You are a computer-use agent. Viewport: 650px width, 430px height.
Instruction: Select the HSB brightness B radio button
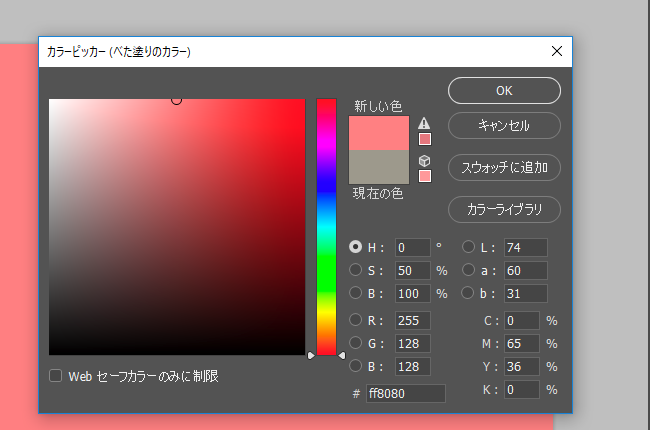pos(355,293)
